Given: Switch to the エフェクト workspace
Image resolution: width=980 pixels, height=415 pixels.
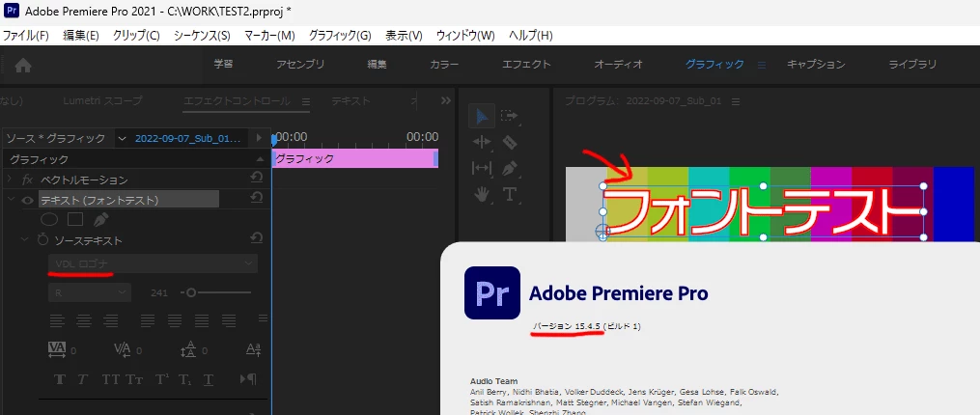Looking at the screenshot, I should pyautogui.click(x=526, y=65).
